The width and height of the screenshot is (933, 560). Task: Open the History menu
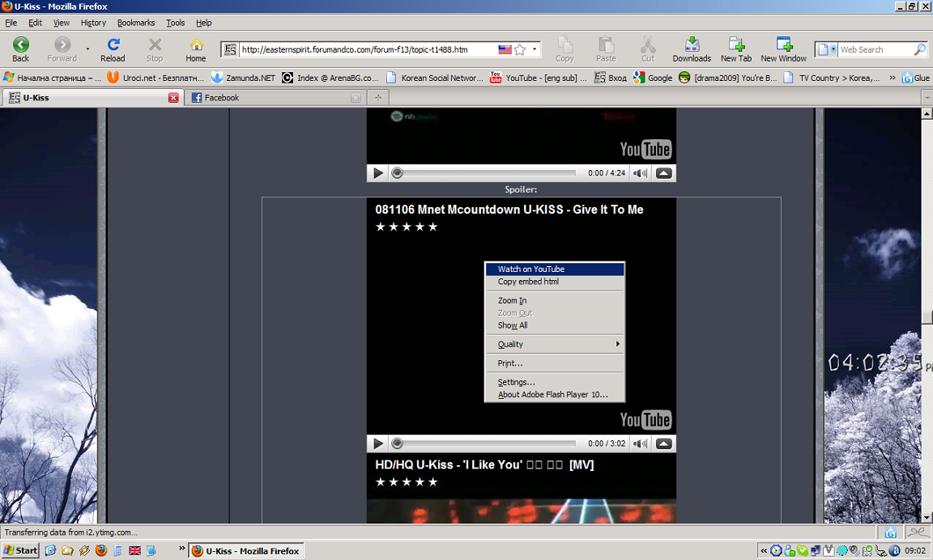click(x=93, y=23)
